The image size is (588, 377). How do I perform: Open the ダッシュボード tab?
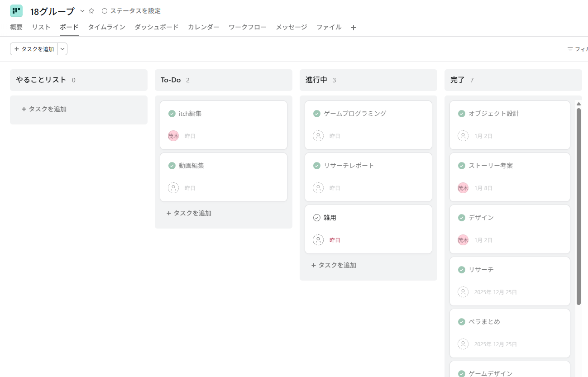coord(156,27)
